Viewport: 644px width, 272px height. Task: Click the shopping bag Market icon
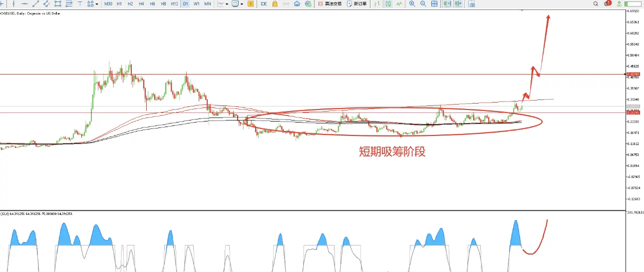(x=275, y=4)
